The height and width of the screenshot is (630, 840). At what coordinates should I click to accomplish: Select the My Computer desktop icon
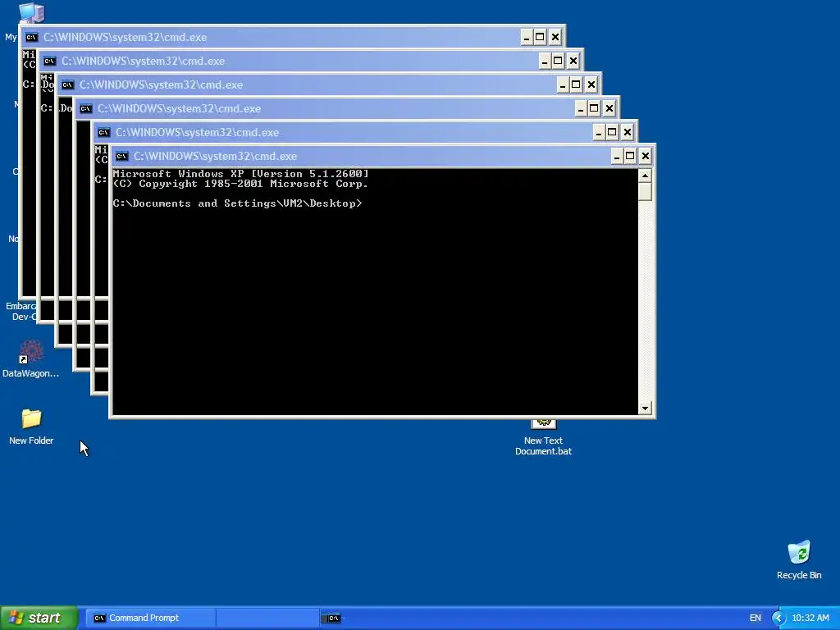pos(31,13)
